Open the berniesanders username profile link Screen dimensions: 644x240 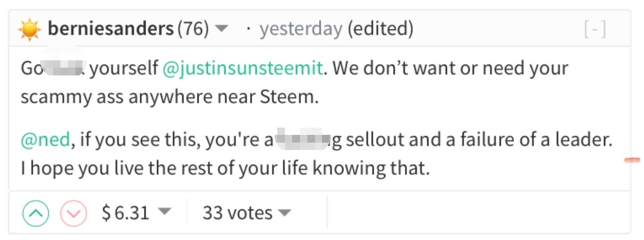110,29
